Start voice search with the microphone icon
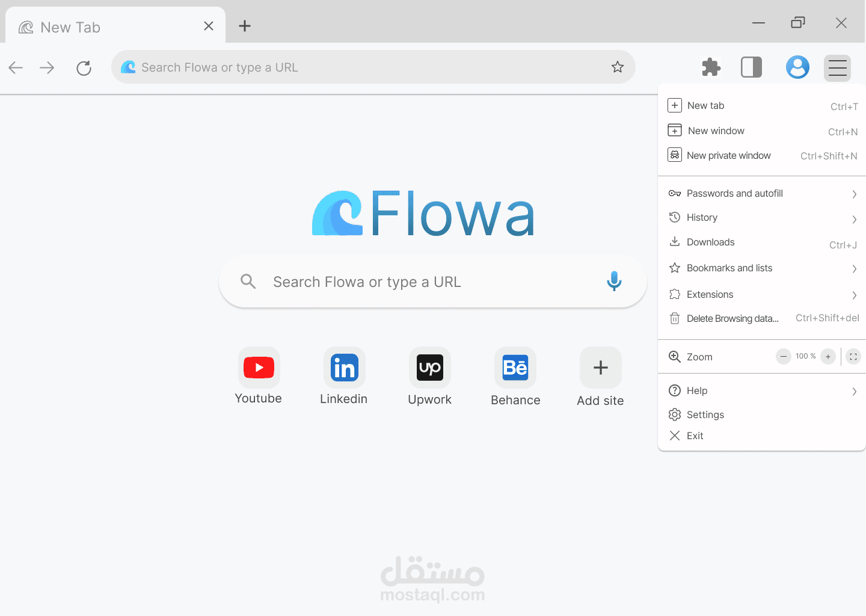The image size is (866, 616). pyautogui.click(x=614, y=281)
